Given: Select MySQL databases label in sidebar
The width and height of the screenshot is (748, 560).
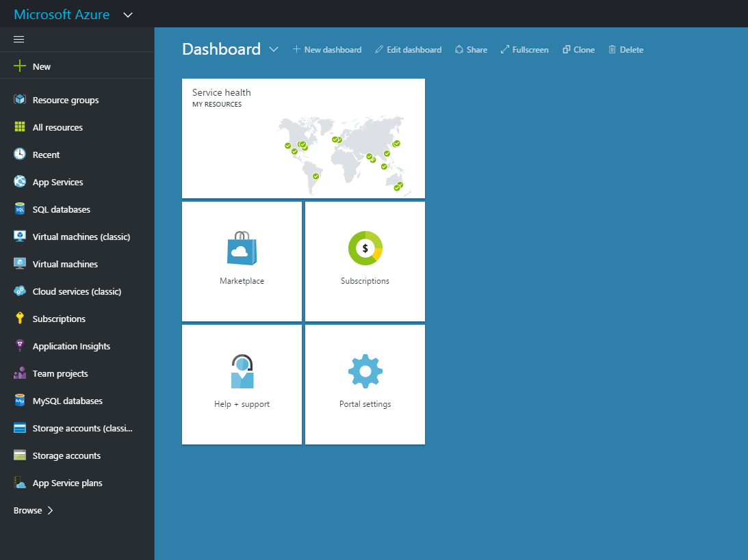Looking at the screenshot, I should click(x=67, y=401).
